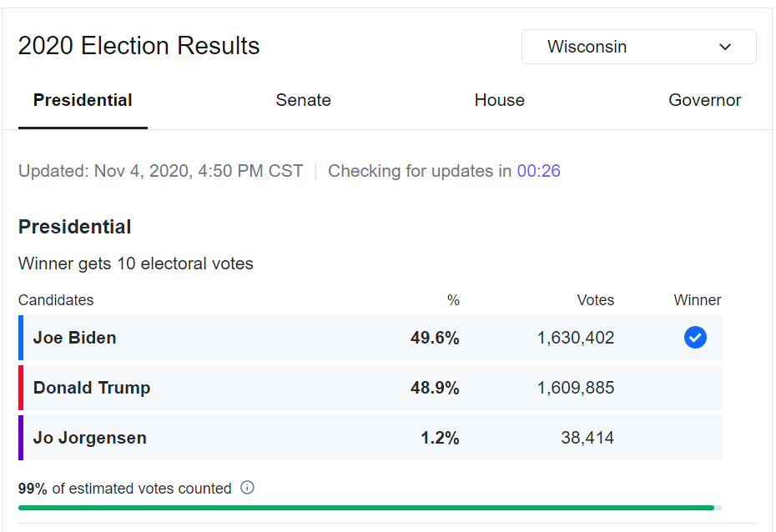Click the green votes-counted progress bar

pyautogui.click(x=365, y=507)
